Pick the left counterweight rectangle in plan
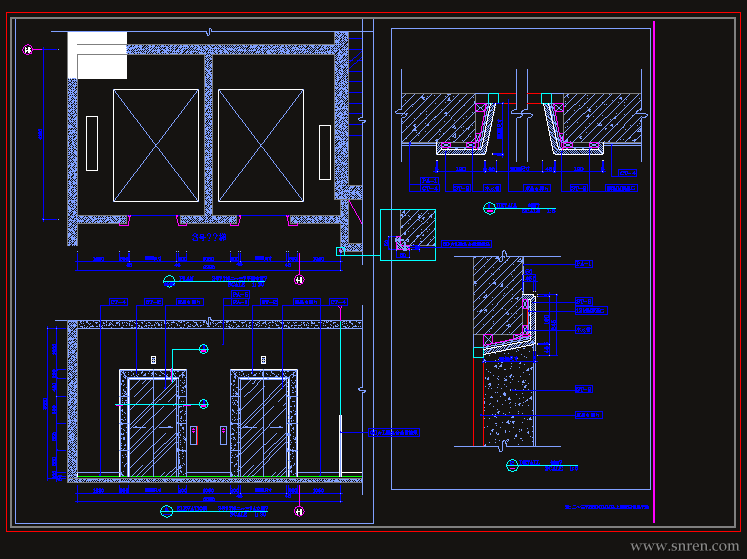747x559 pixels. click(92, 143)
